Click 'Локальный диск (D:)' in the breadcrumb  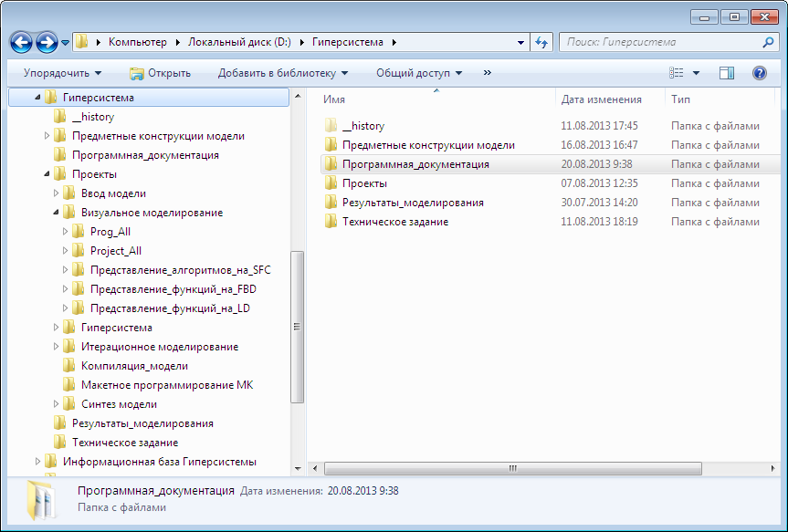point(239,42)
